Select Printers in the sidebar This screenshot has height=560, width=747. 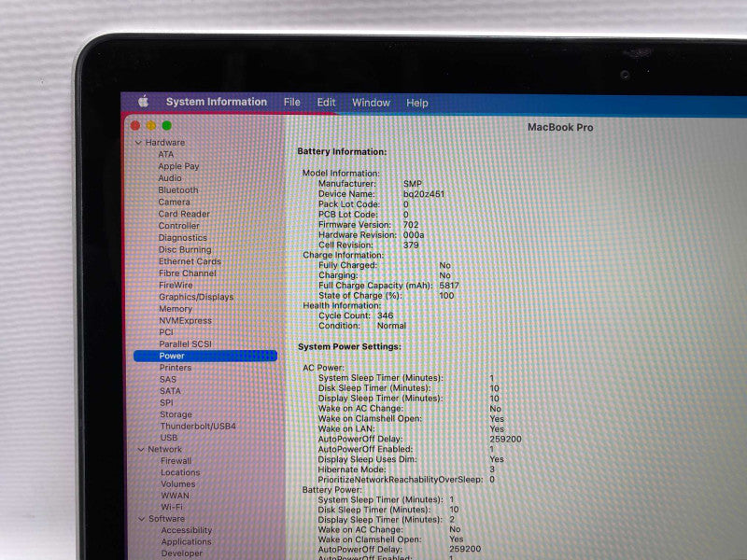click(x=176, y=368)
